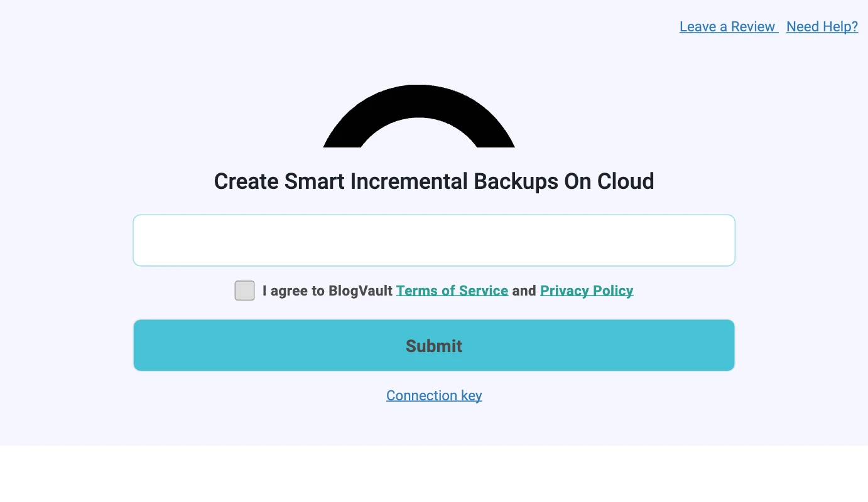This screenshot has height=502, width=868.
Task: View the Privacy Policy link
Action: 587,291
